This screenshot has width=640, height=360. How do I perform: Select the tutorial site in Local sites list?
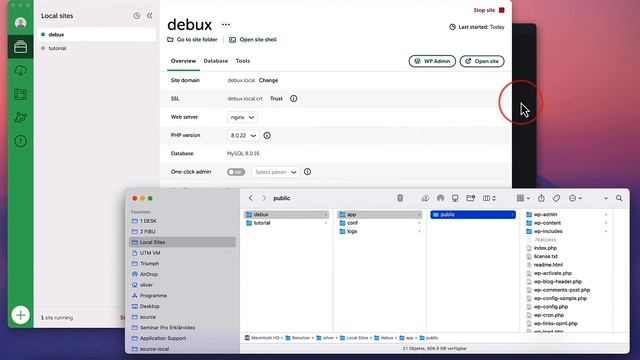96,48
